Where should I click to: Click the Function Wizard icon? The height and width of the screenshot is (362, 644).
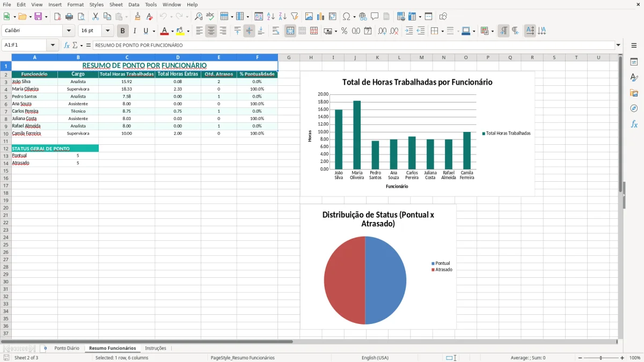(x=67, y=45)
